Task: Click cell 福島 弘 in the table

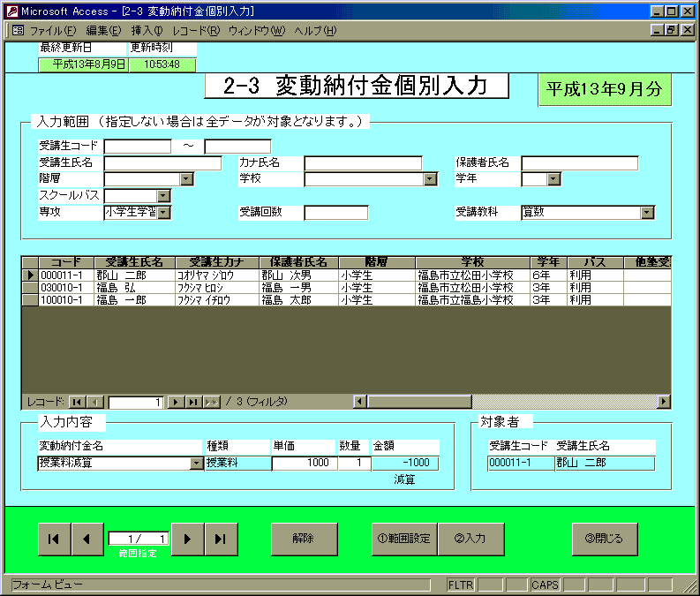Action: (x=135, y=288)
